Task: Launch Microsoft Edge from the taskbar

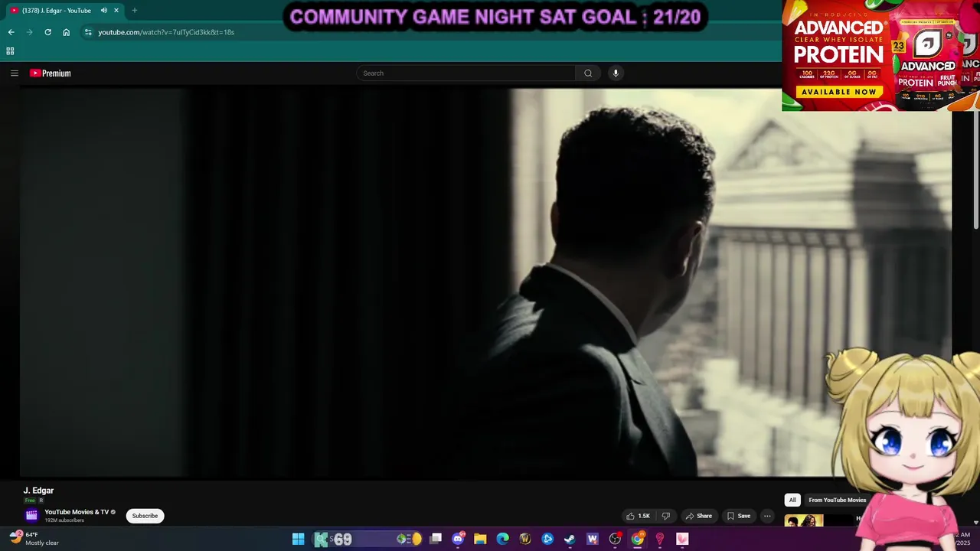Action: pos(502,539)
